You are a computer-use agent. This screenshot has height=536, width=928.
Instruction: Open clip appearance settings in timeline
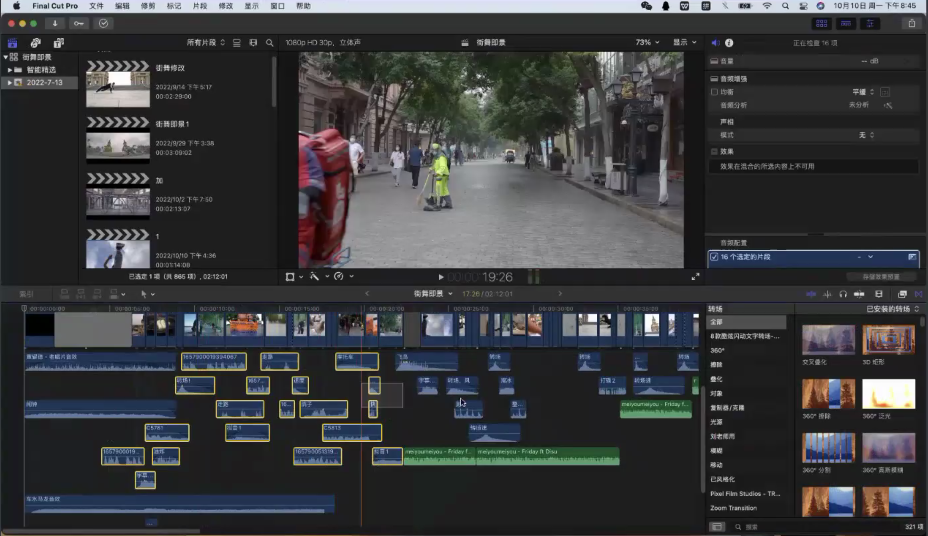878,294
